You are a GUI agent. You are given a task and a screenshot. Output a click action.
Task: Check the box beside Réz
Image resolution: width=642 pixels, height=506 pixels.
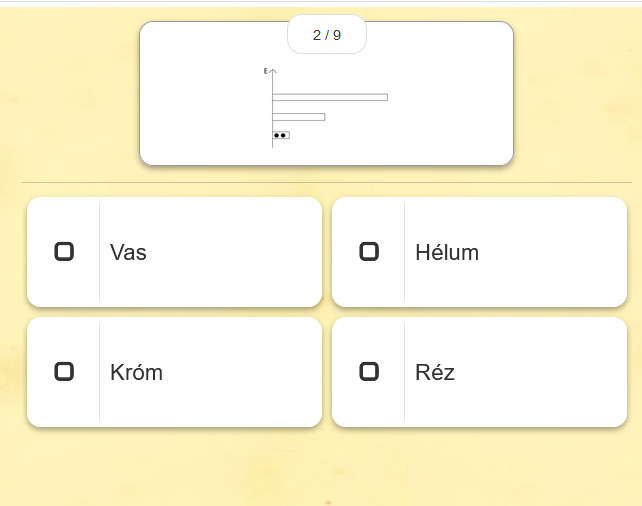[369, 371]
